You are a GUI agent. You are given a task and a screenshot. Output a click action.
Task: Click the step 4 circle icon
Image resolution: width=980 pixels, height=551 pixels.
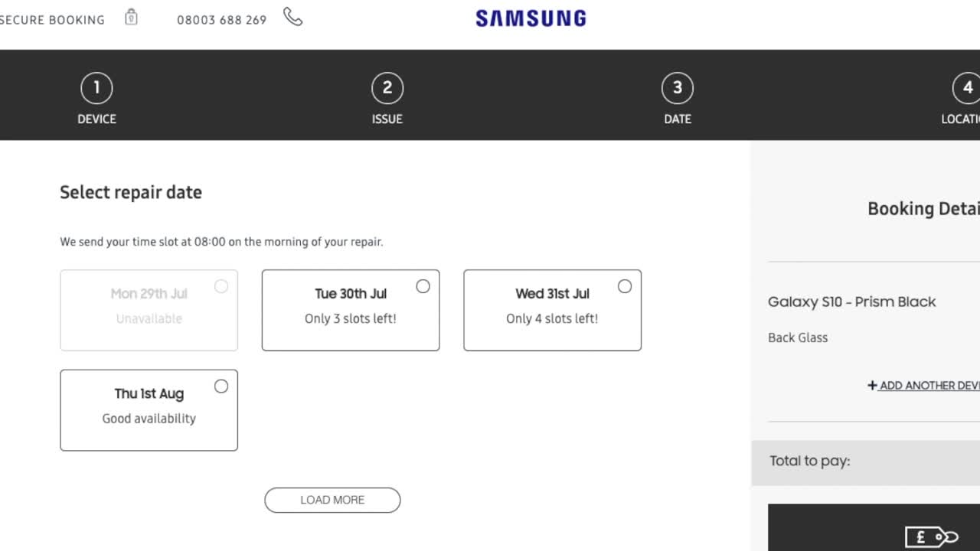click(x=968, y=88)
